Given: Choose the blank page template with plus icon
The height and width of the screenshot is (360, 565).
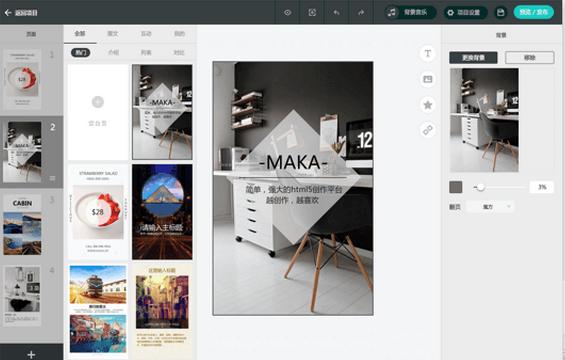Looking at the screenshot, I should coord(98,112).
